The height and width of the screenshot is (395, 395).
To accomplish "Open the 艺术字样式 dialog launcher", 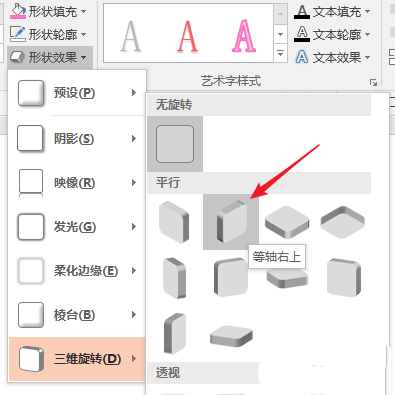I will (x=373, y=82).
